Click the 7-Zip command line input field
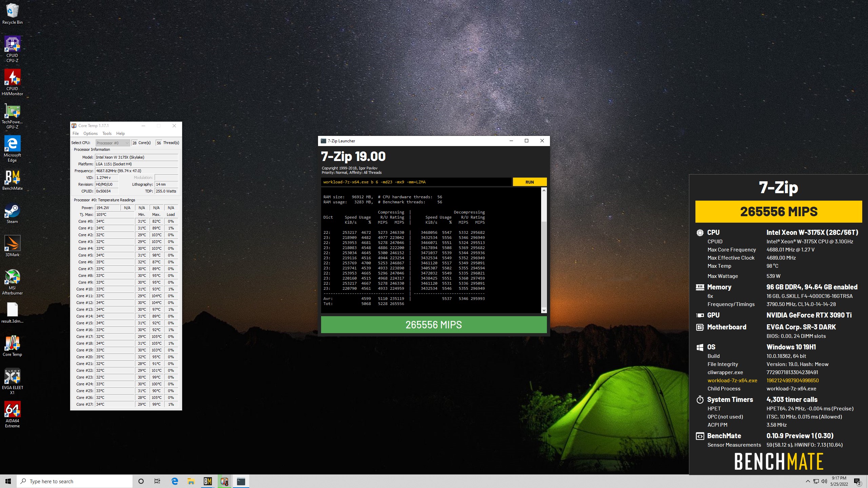 pos(416,182)
